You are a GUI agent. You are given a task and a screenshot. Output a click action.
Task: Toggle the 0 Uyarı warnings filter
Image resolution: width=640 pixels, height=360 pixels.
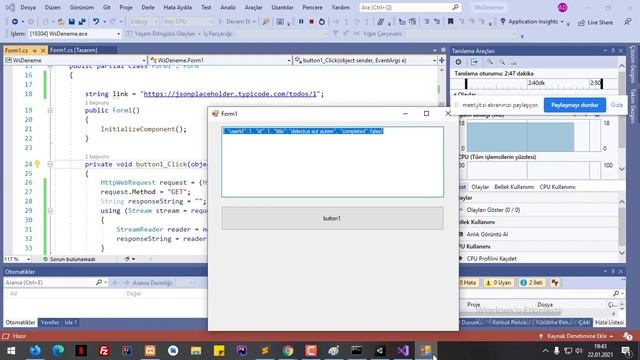click(x=498, y=282)
